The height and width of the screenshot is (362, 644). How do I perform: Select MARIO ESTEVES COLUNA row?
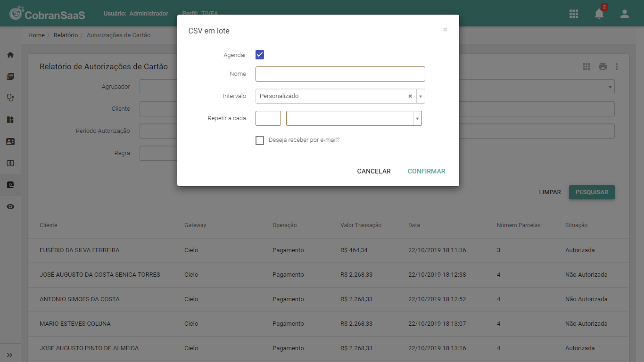329,324
